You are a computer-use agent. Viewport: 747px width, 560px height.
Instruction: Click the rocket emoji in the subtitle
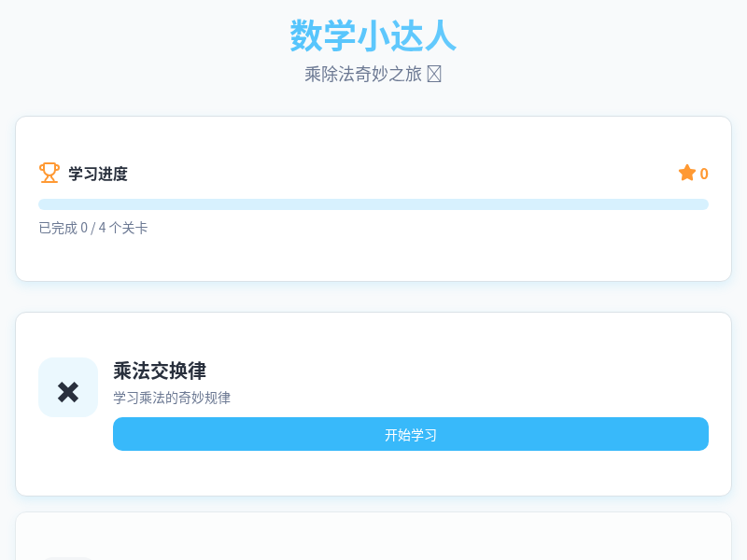(433, 73)
